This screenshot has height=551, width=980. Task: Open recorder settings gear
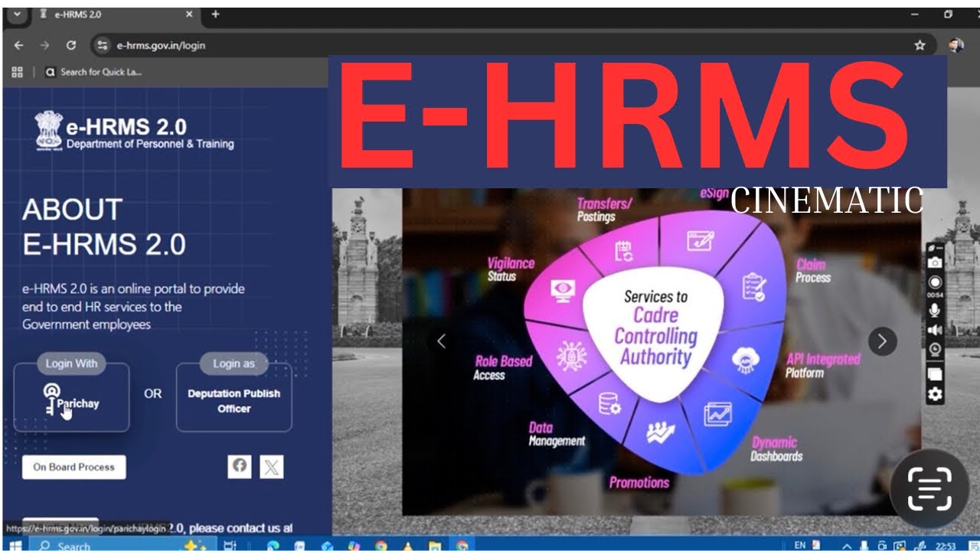coord(935,395)
